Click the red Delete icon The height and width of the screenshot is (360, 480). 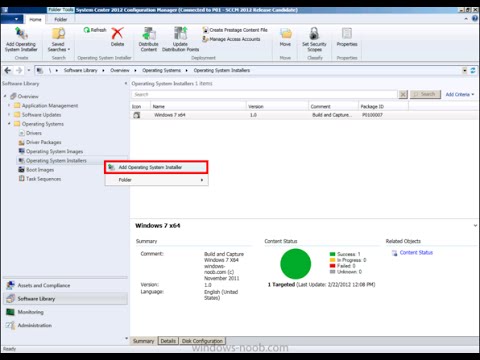click(117, 33)
